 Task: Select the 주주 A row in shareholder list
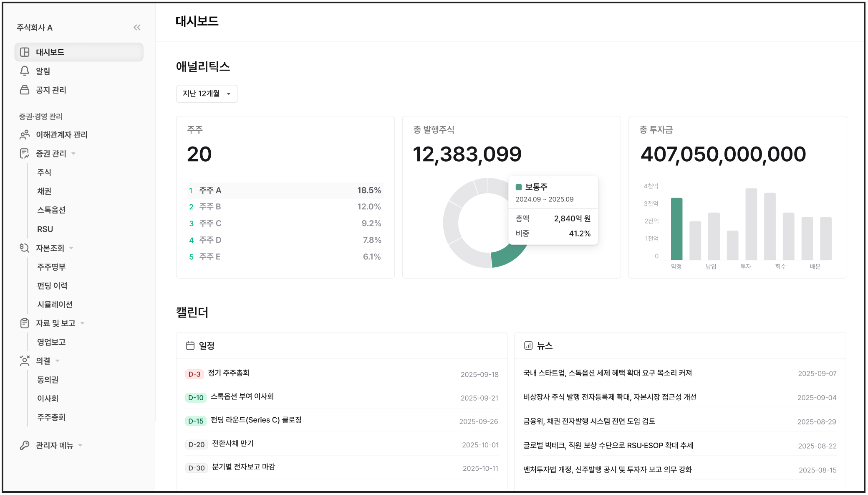coord(285,190)
